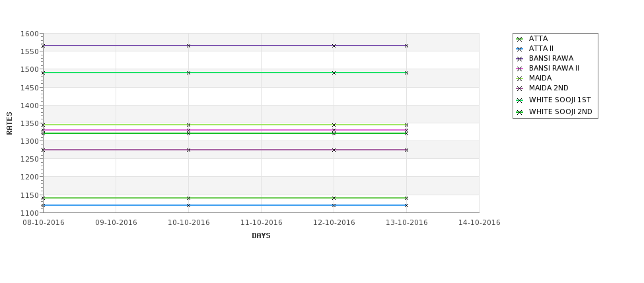
Task: Click the 1490 data point on 12-10-2016
Action: [x=334, y=73]
